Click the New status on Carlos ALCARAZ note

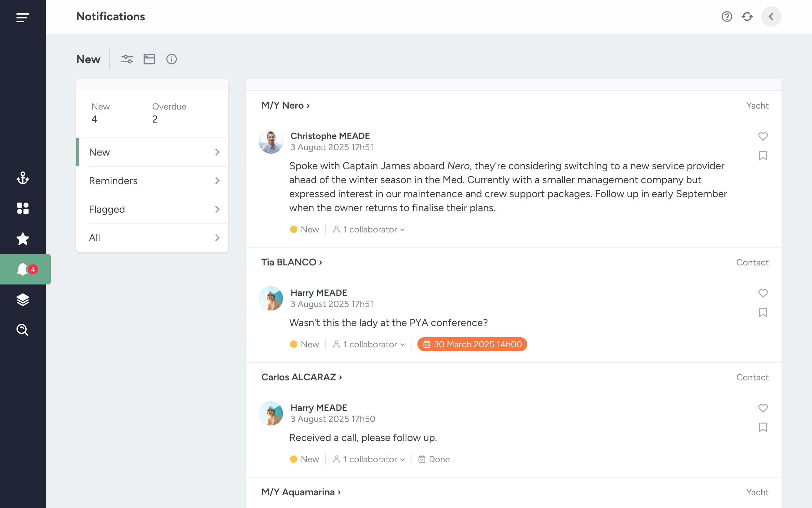click(x=304, y=459)
